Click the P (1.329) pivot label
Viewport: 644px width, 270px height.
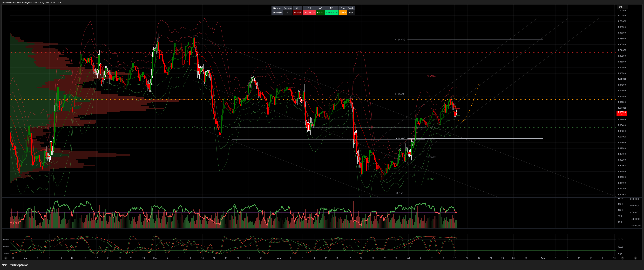(x=400, y=138)
